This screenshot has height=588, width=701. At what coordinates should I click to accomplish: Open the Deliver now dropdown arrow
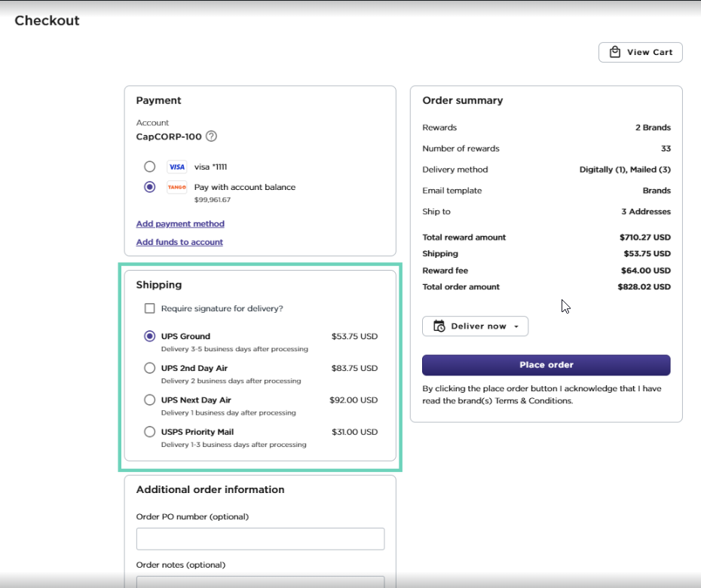(516, 326)
